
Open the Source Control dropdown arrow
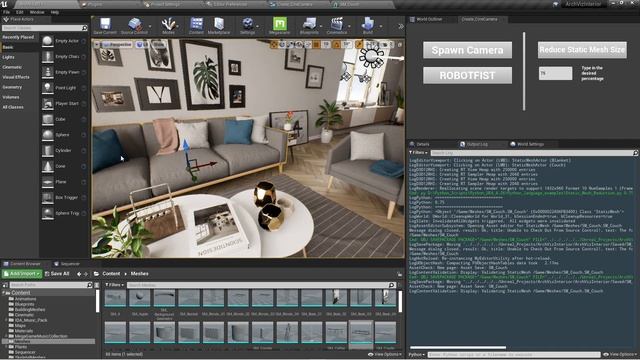tap(150, 26)
